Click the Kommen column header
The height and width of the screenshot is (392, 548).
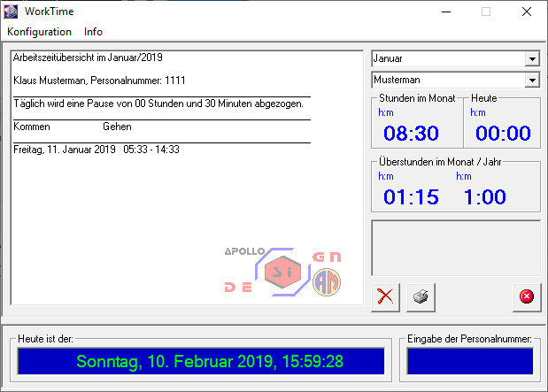(32, 127)
